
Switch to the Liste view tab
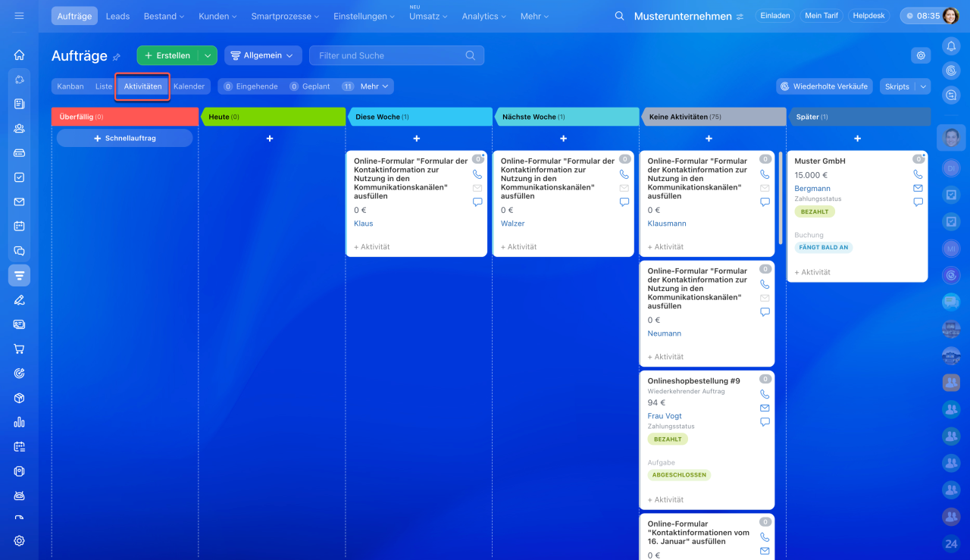[104, 86]
